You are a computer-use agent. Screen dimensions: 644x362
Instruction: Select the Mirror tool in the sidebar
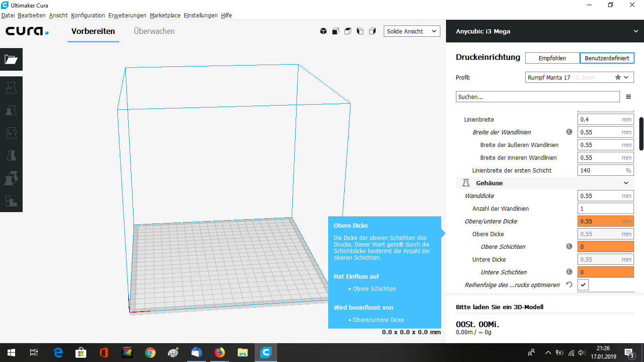(11, 156)
